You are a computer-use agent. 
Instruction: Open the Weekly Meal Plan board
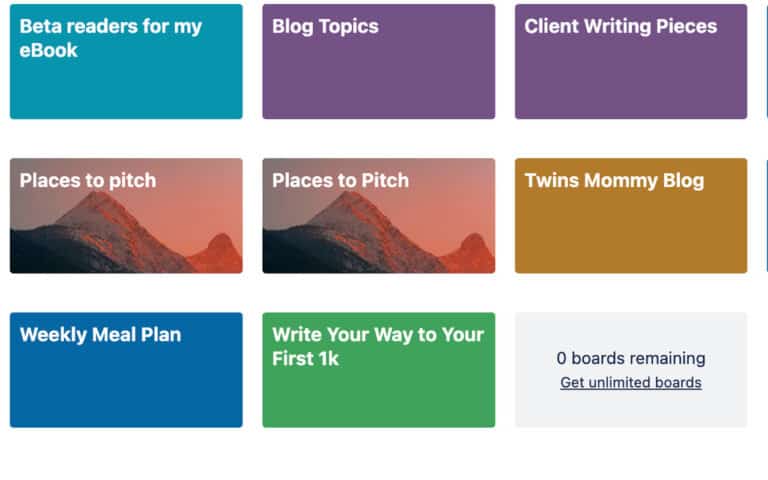click(x=126, y=370)
